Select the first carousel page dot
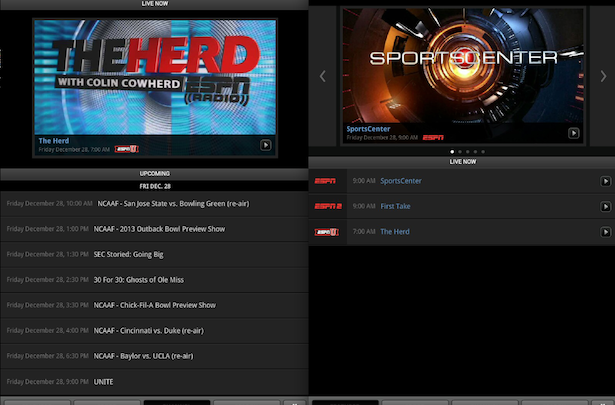Image resolution: width=615 pixels, height=405 pixels. [x=452, y=152]
